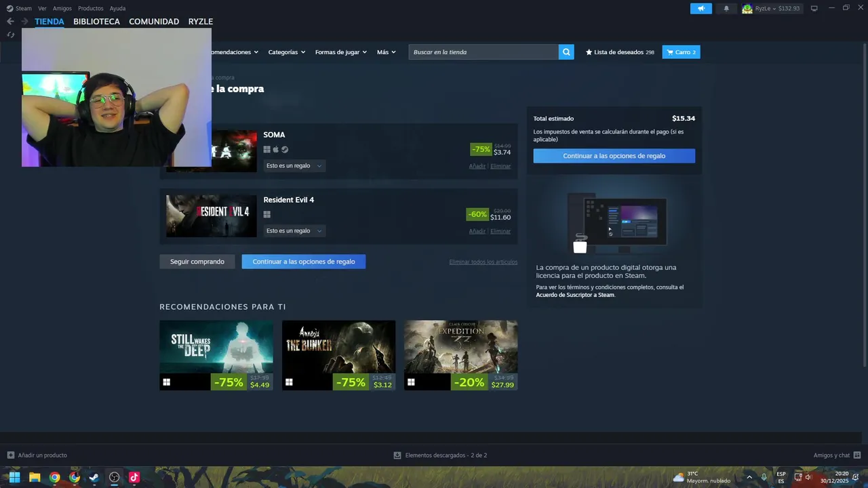
Task: Focus the Buscar en la tienda field
Action: 484,52
